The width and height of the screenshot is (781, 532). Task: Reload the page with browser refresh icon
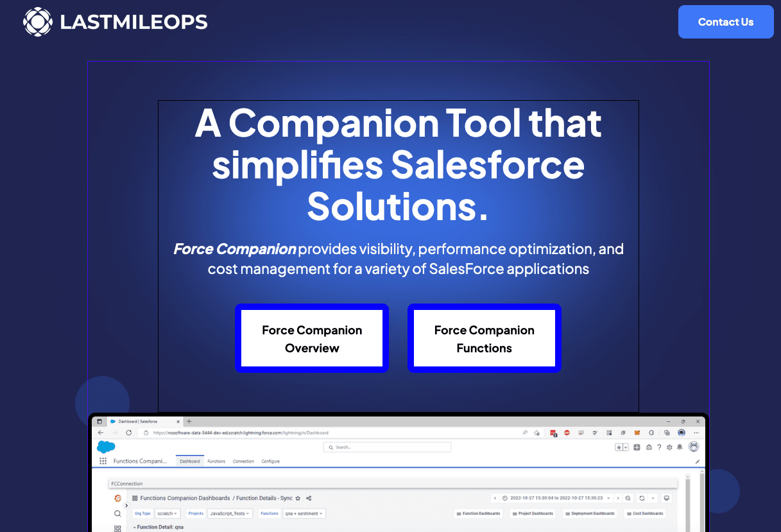129,433
